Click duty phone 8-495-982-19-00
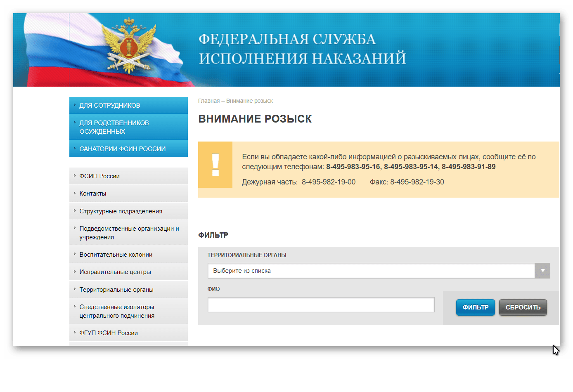 tap(329, 182)
